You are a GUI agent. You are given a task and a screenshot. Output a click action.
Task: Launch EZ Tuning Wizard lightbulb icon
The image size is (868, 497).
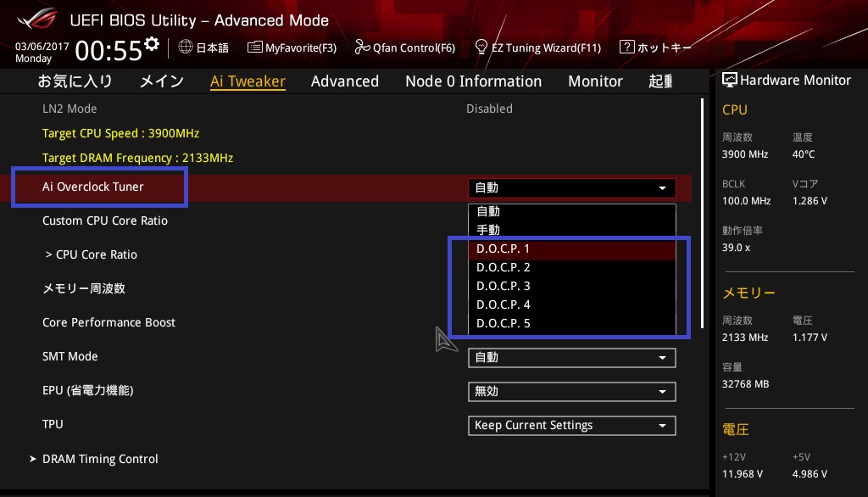481,47
